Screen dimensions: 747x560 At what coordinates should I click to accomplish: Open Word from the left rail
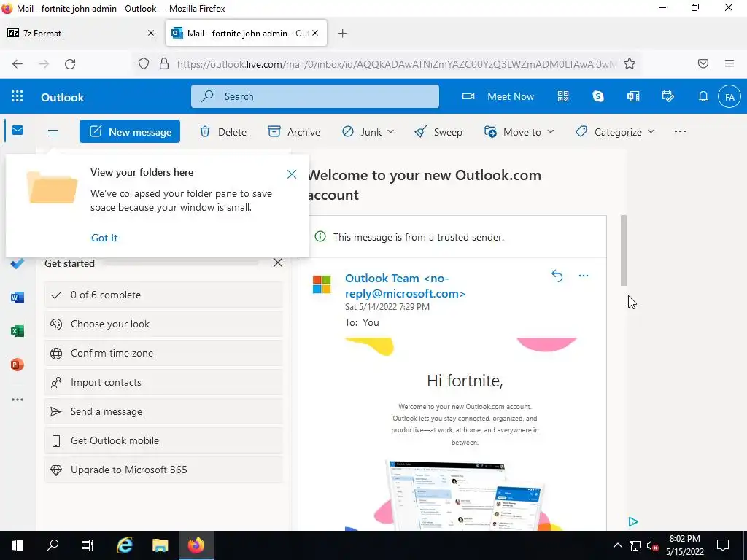tap(18, 297)
